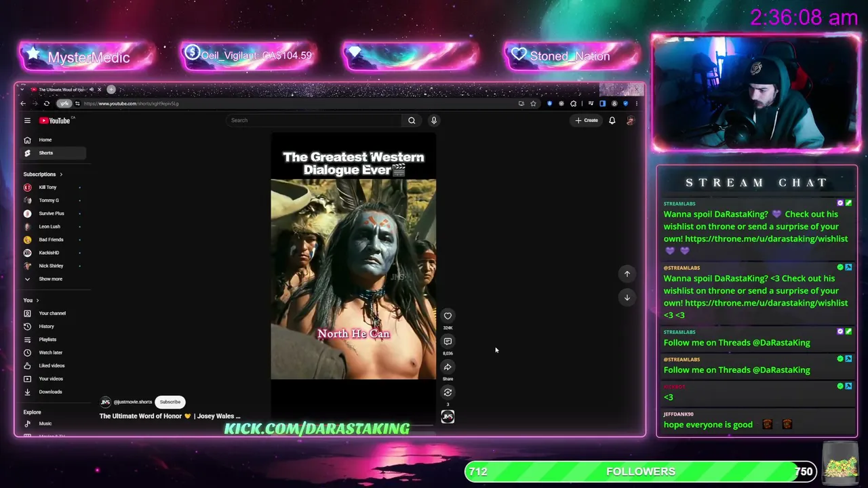This screenshot has height=488, width=868.
Task: Go to the YouTube logo home
Action: pos(56,121)
